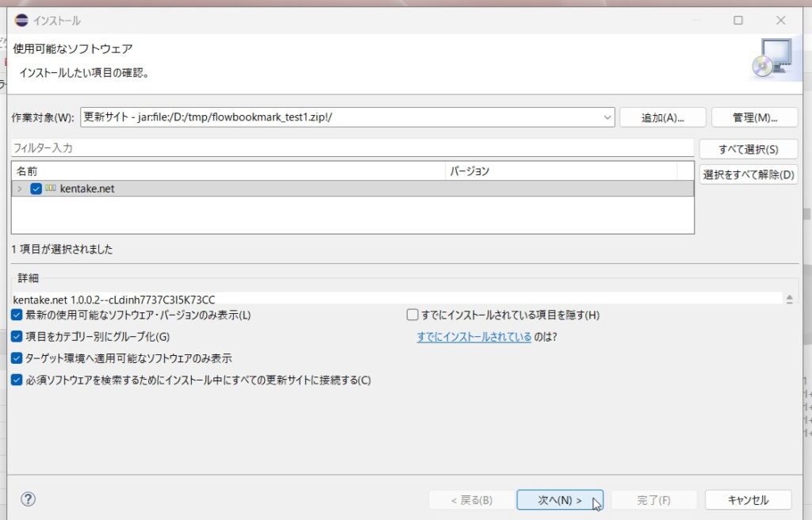The image size is (812, 520).
Task: Click the kentake.net category icon
Action: click(51, 189)
